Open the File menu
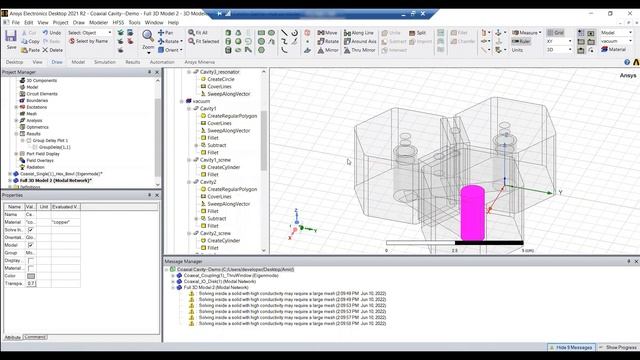The height and width of the screenshot is (360, 640). pyautogui.click(x=16, y=22)
